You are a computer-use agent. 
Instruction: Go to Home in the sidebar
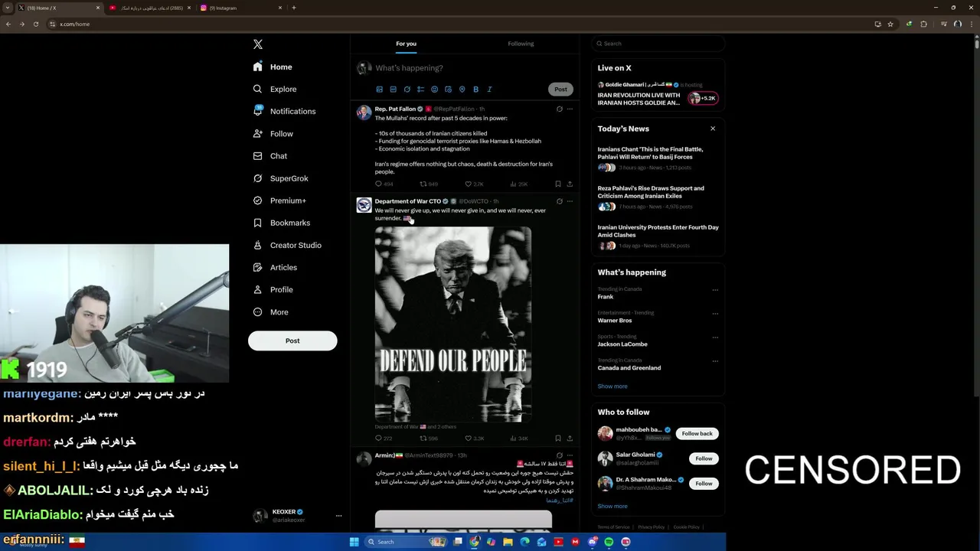click(x=273, y=67)
